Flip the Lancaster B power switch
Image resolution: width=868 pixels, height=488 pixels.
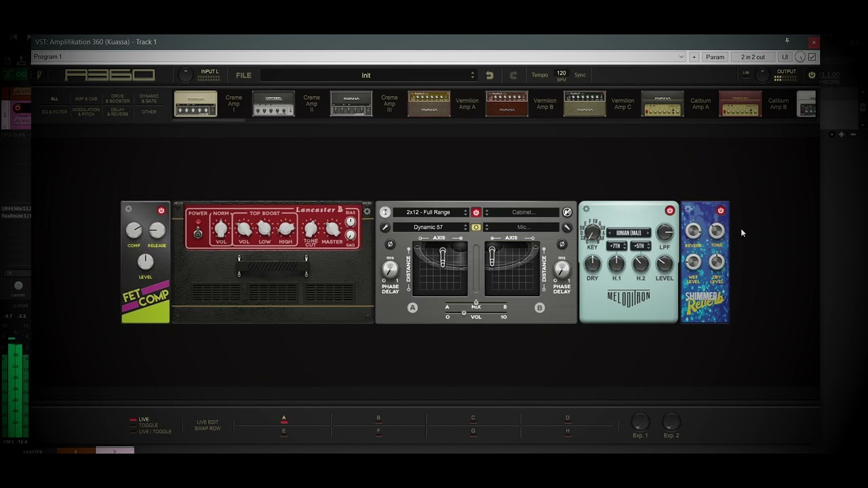pos(198,233)
